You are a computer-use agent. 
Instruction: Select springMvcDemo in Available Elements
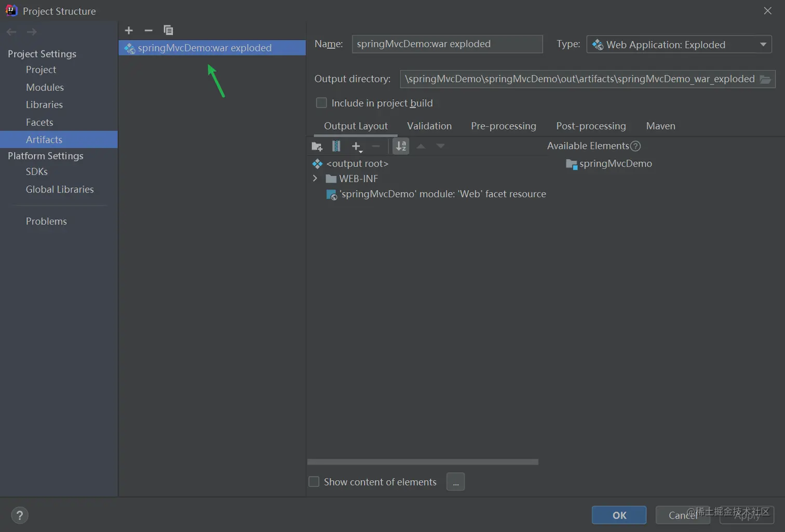click(609, 163)
